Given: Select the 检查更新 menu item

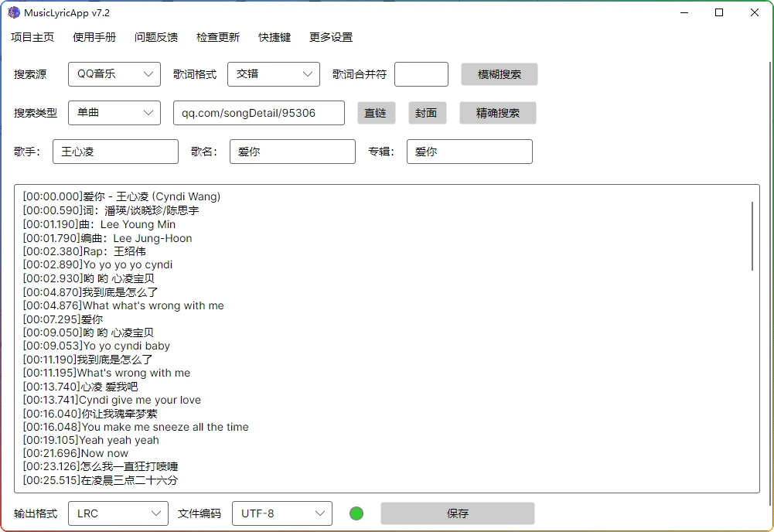Looking at the screenshot, I should point(218,38).
